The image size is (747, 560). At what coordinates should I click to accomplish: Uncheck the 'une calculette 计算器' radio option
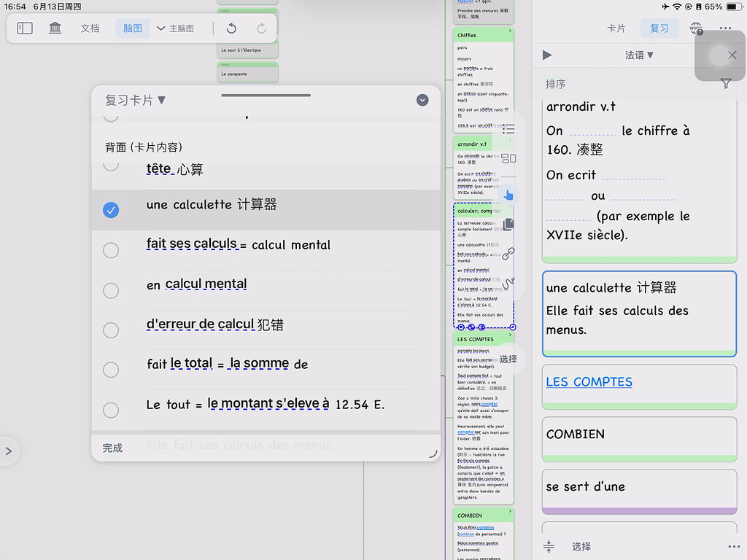click(x=111, y=210)
